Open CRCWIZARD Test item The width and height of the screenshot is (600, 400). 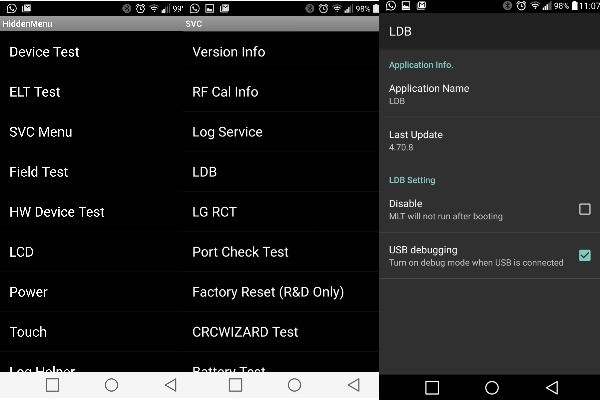tap(281, 332)
